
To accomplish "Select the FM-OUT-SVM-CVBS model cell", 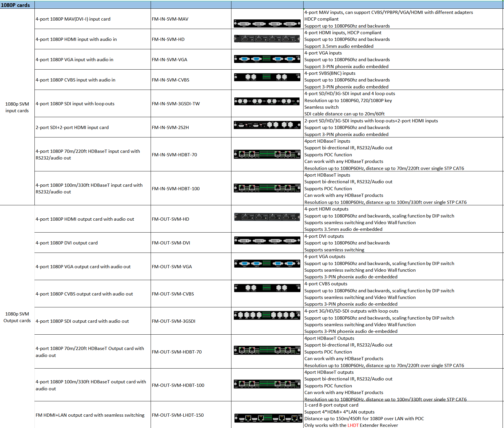I will 173,294.
